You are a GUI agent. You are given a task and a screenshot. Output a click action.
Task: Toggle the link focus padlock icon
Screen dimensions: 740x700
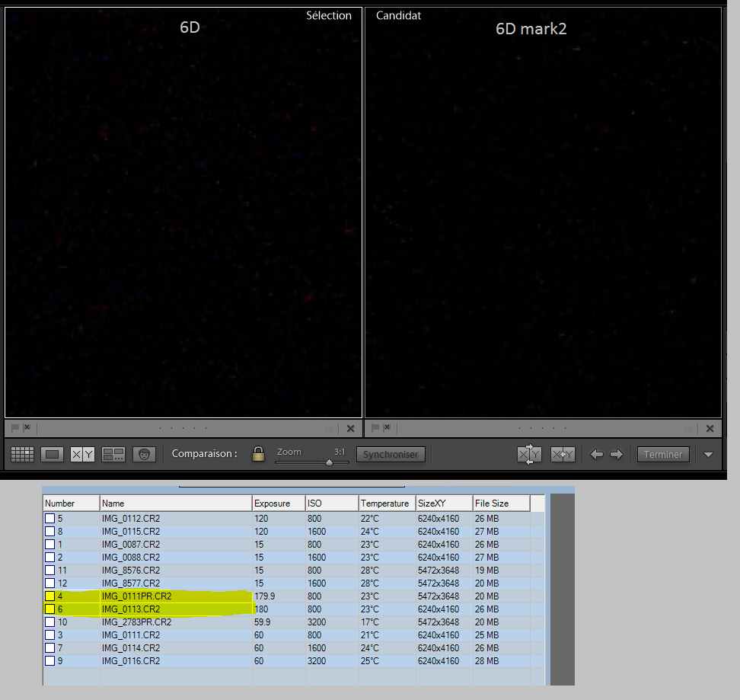coord(258,454)
